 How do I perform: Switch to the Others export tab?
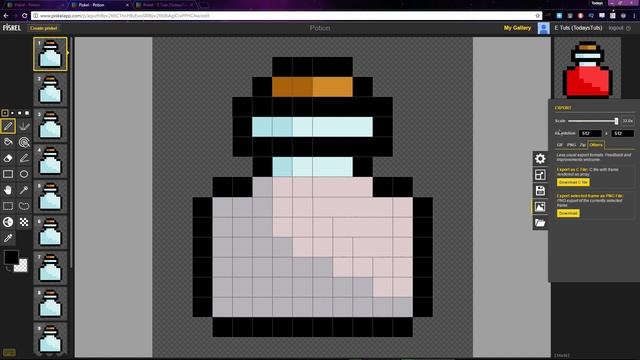[x=596, y=145]
